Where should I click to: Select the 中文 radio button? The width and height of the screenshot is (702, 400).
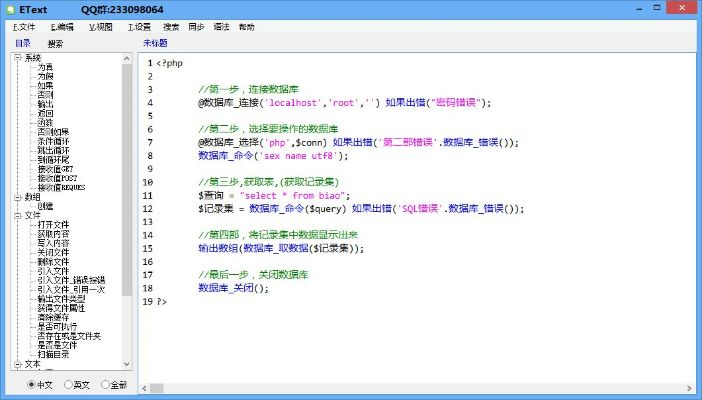pos(31,384)
